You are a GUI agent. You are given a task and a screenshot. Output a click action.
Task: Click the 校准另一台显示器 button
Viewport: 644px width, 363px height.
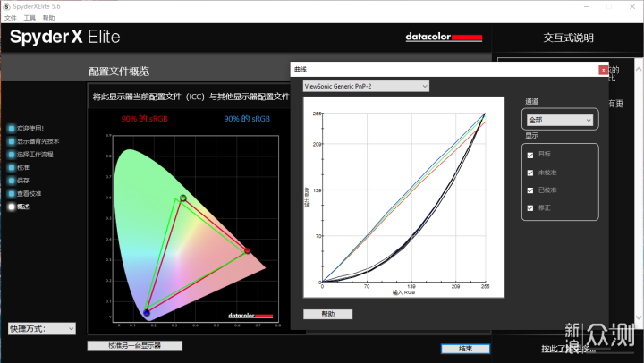(135, 346)
